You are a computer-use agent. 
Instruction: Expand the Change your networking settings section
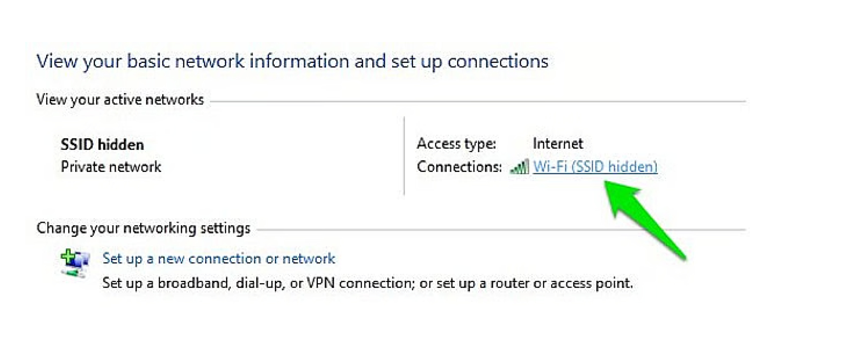pyautogui.click(x=143, y=228)
